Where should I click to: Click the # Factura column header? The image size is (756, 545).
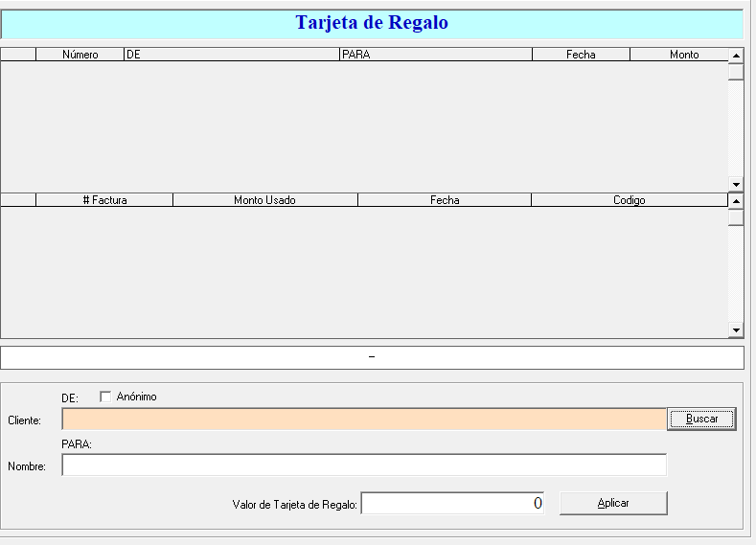(x=104, y=200)
